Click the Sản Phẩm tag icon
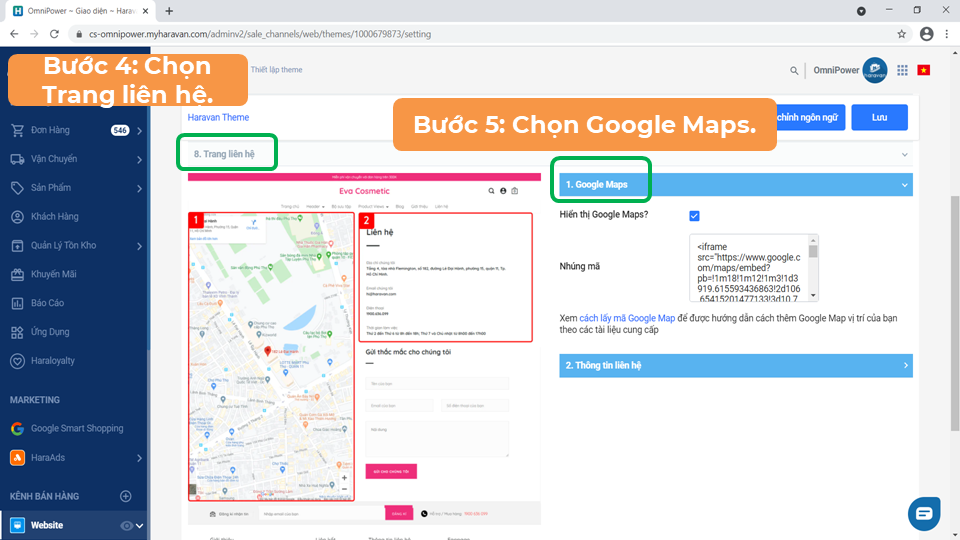 point(17,188)
